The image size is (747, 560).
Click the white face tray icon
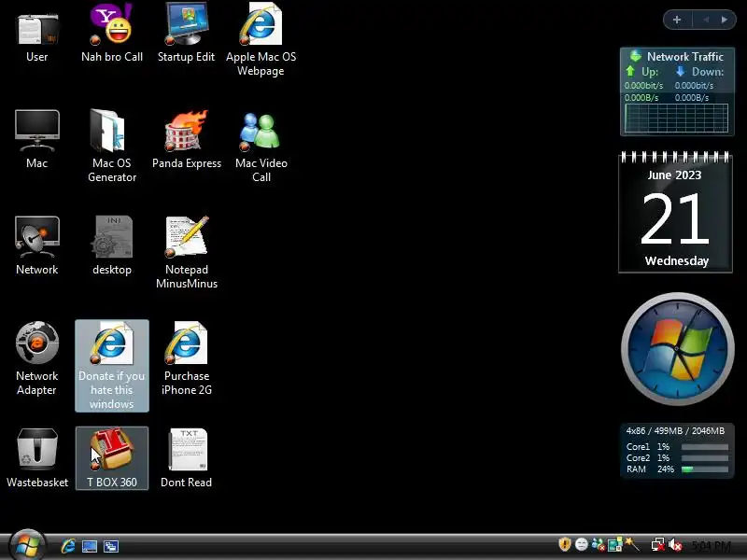pos(581,544)
